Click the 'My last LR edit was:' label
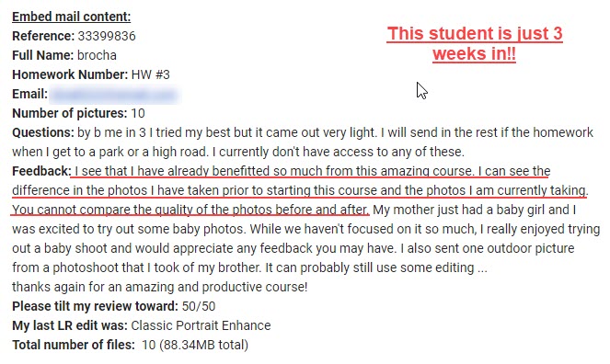 tap(70, 325)
